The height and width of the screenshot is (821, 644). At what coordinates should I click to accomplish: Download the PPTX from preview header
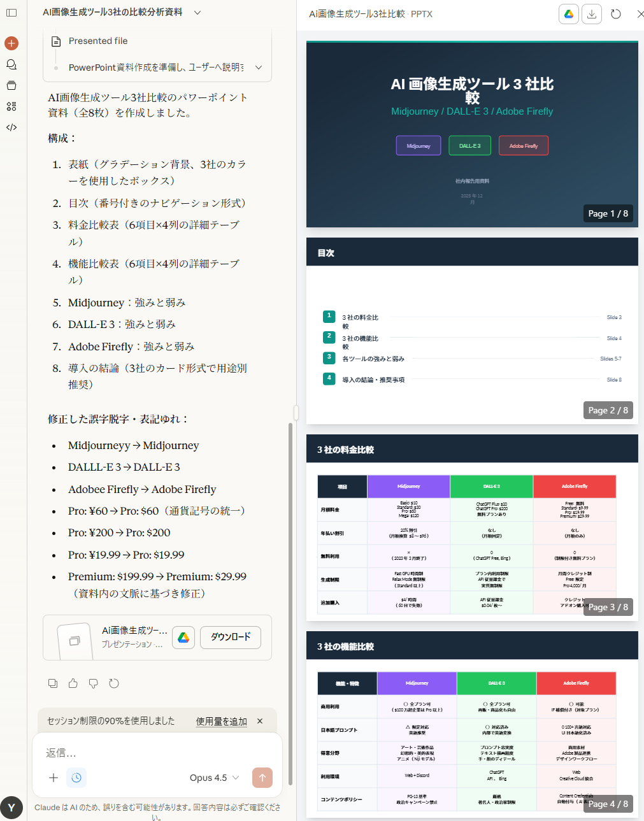592,14
